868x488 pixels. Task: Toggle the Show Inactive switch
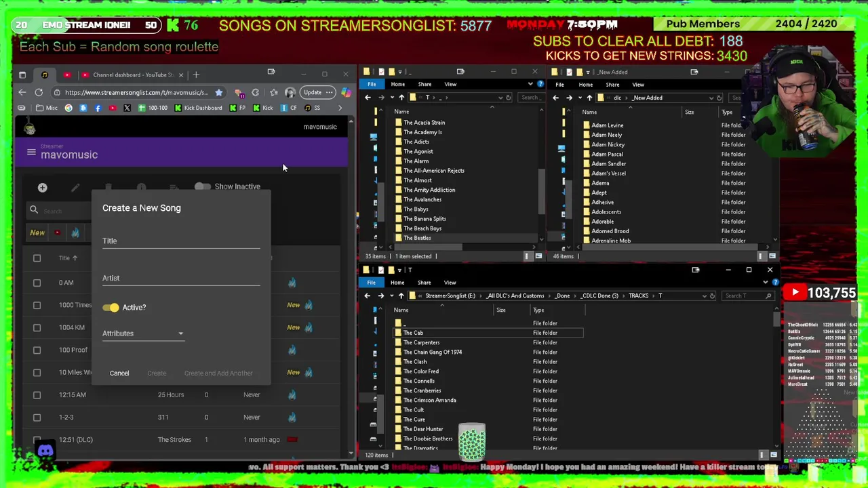202,186
